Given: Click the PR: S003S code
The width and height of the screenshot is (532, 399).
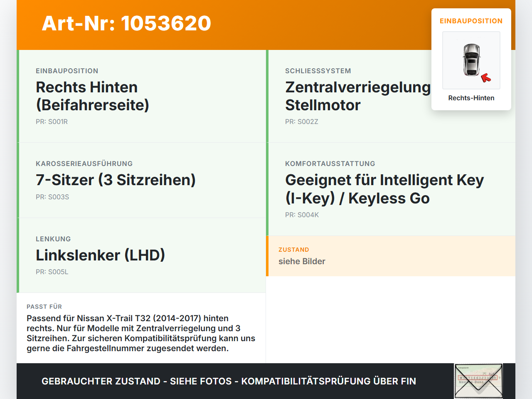Looking at the screenshot, I should pos(52,197).
